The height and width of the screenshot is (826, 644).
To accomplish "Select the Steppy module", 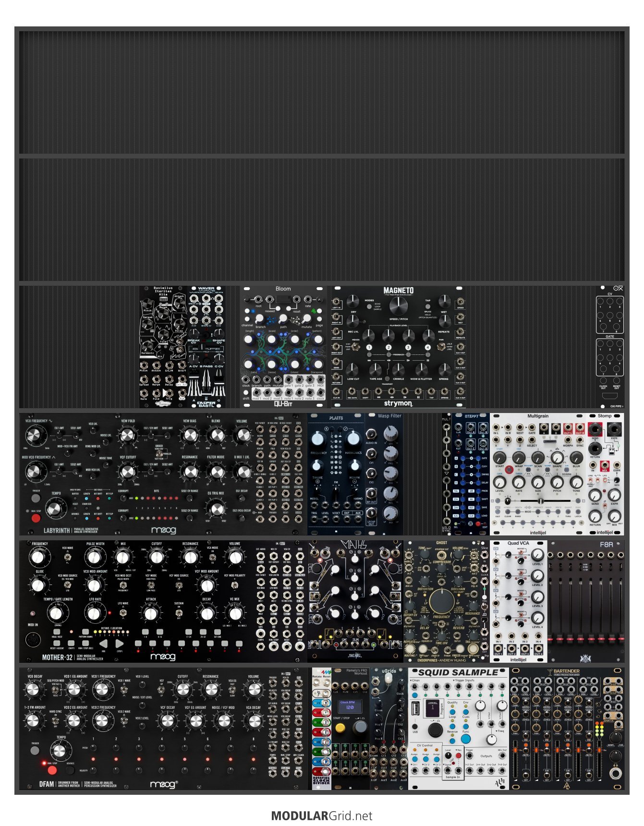I will click(x=471, y=474).
